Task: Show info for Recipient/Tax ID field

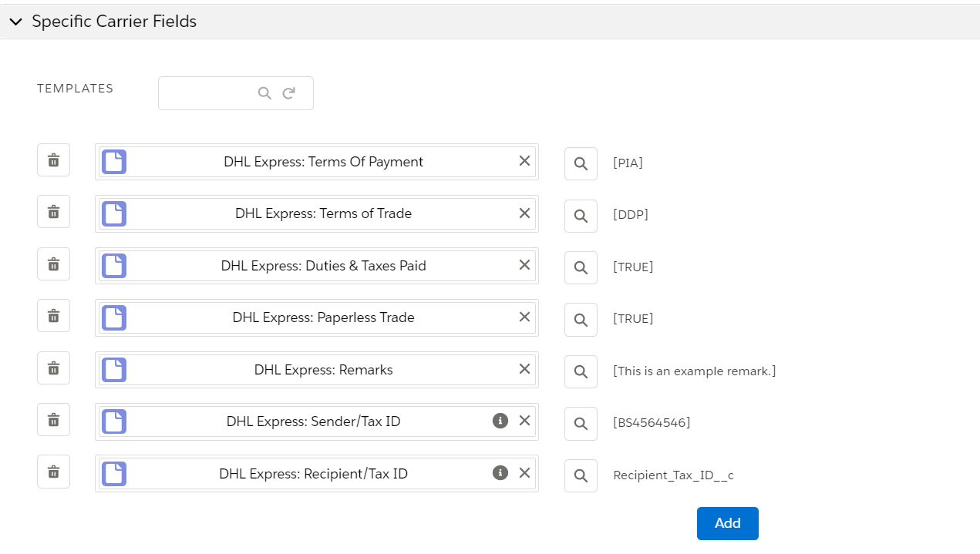Action: point(500,472)
